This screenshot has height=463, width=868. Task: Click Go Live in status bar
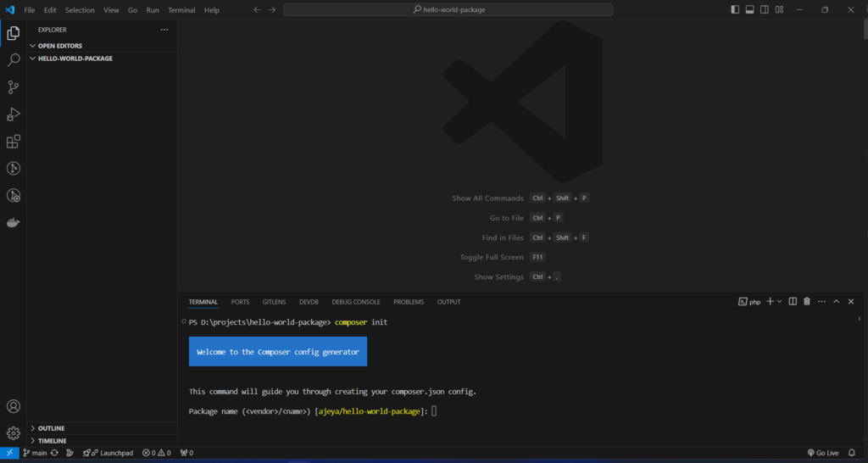point(823,453)
